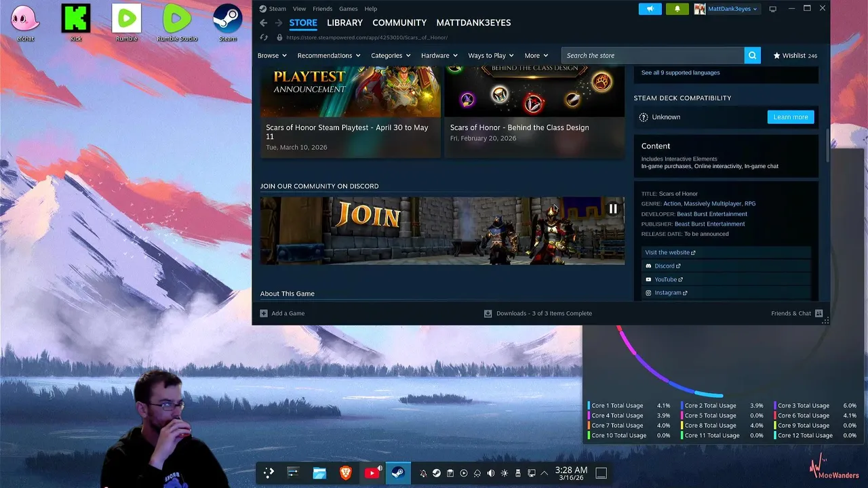Open the Behind the Class Design news card

pyautogui.click(x=534, y=113)
